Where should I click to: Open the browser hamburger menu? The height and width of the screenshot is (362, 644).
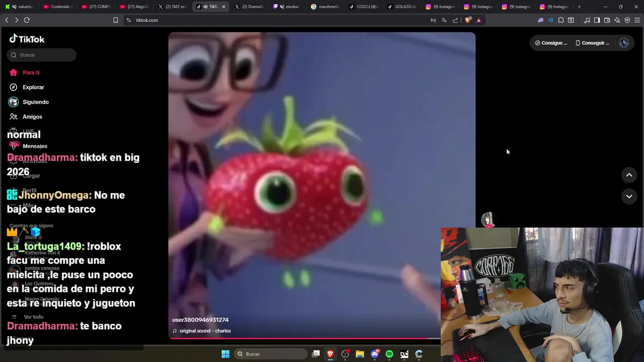(637, 20)
